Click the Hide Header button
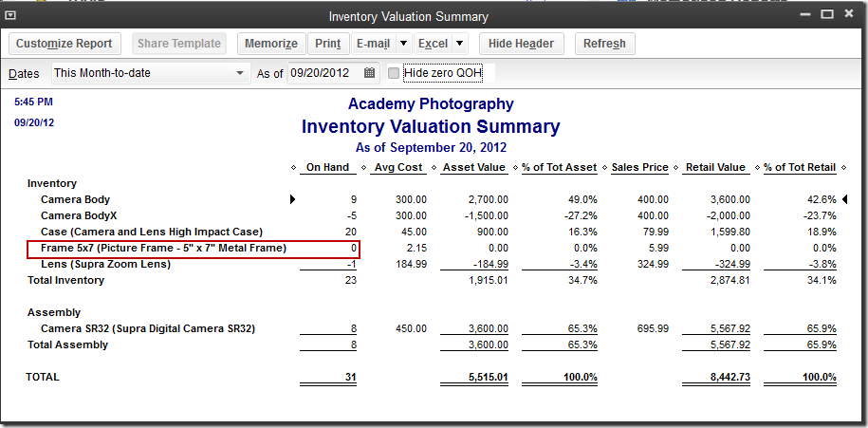Image resolution: width=868 pixels, height=428 pixels. tap(521, 44)
